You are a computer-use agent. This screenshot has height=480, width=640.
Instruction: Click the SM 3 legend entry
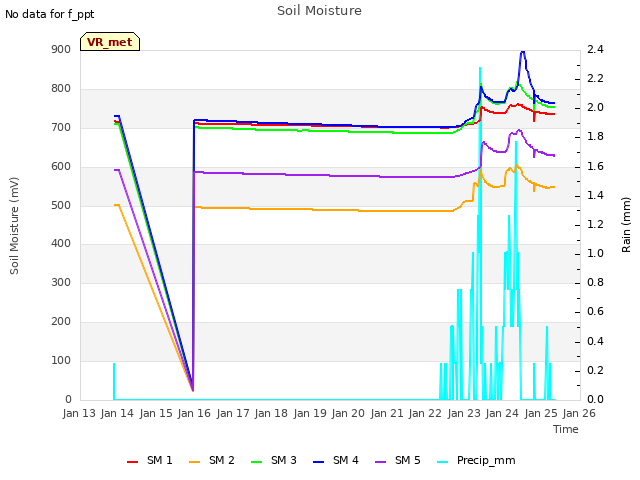click(274, 460)
